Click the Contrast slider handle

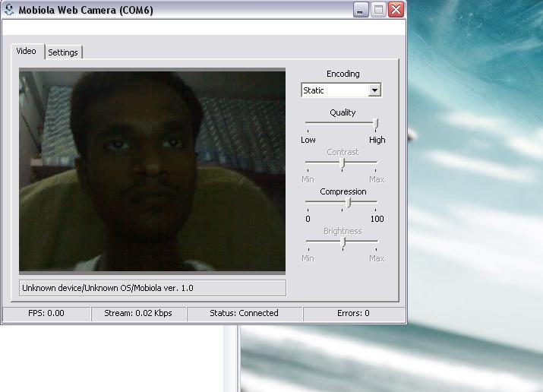(x=343, y=163)
